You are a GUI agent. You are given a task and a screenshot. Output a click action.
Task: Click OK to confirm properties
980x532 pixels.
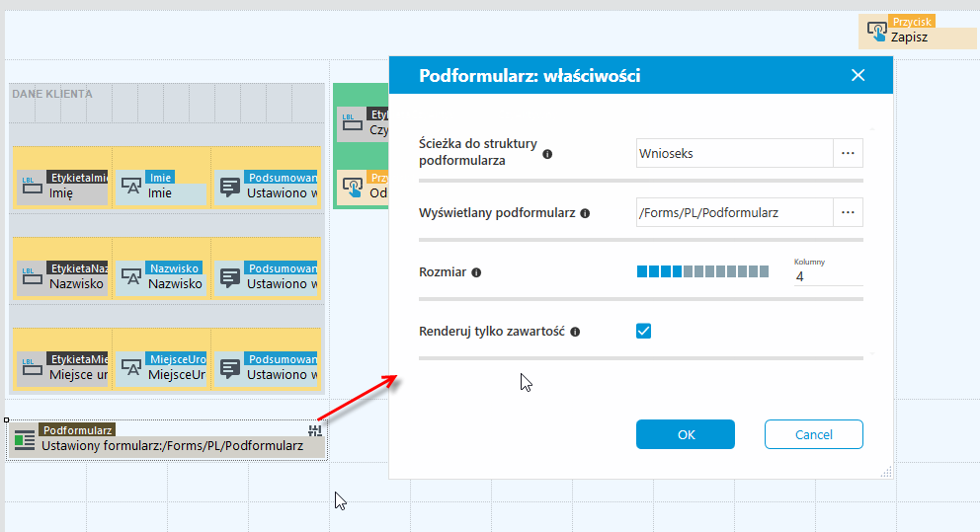click(686, 434)
